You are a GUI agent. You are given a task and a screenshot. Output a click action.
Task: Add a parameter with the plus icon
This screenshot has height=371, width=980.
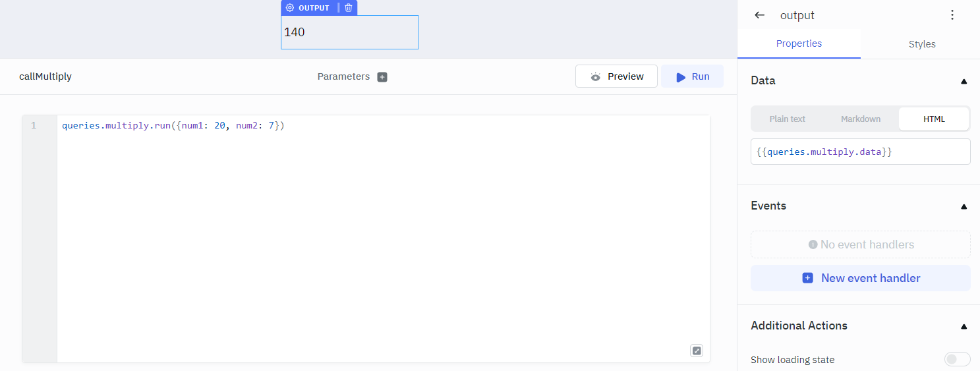382,77
